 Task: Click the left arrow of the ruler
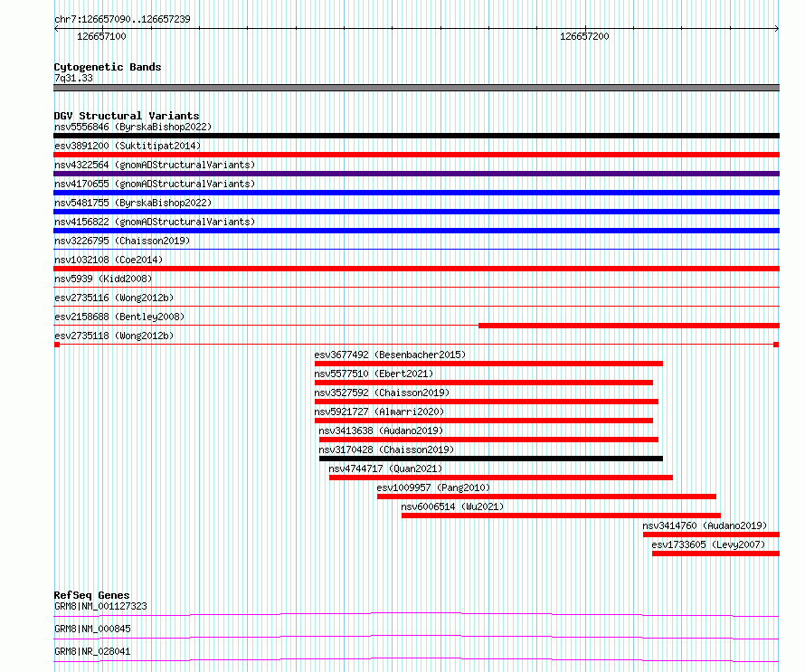click(56, 29)
